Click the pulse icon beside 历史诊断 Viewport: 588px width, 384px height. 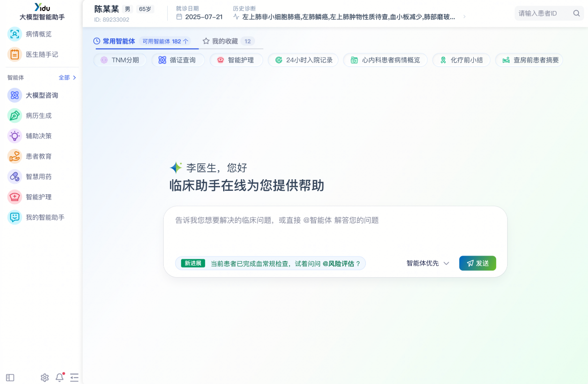tap(236, 17)
